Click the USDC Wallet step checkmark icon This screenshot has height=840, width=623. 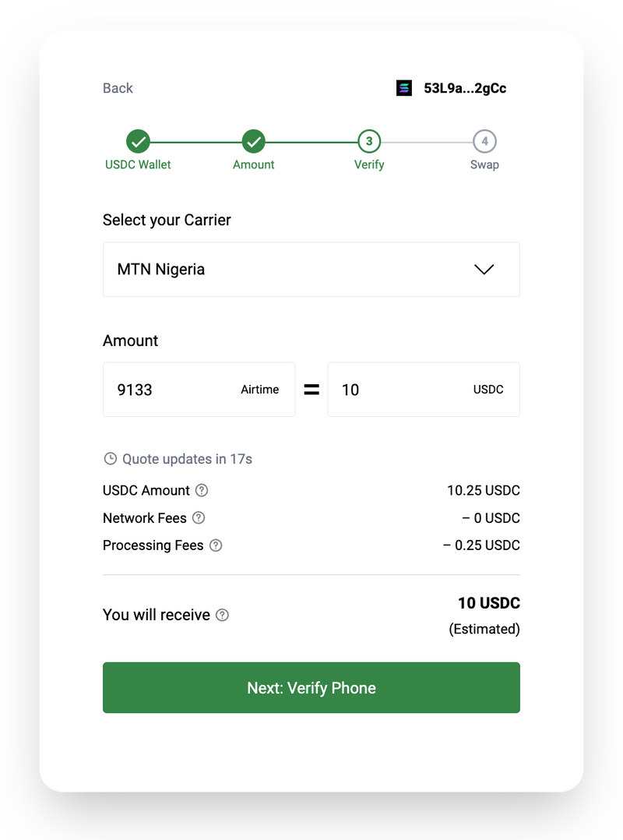(x=139, y=143)
